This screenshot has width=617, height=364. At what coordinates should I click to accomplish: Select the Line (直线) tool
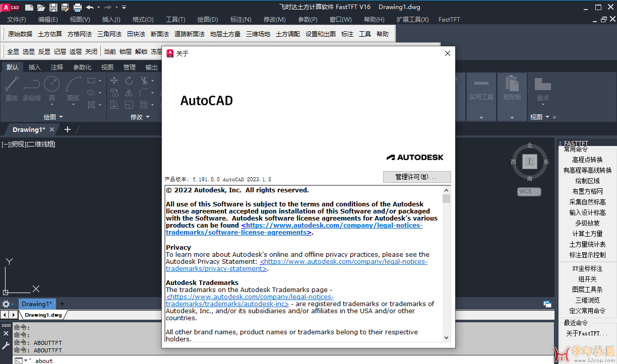[12, 89]
